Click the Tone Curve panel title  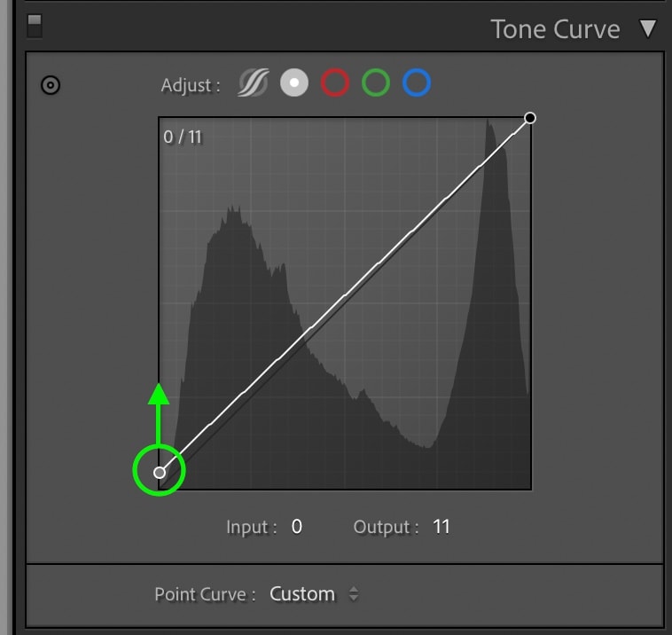[555, 29]
